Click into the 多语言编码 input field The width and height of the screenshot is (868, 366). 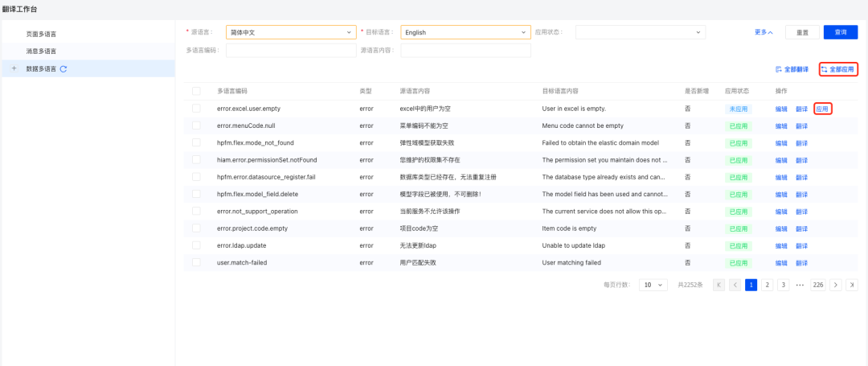pyautogui.click(x=291, y=50)
